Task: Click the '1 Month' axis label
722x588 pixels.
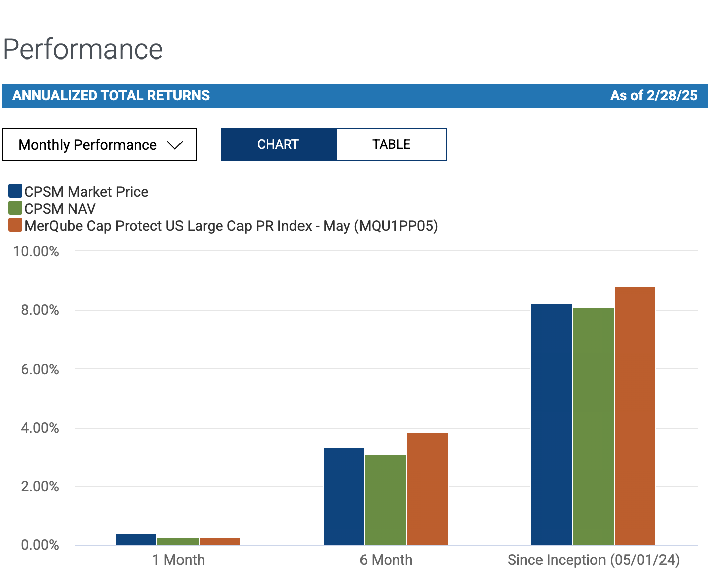Action: [178, 560]
